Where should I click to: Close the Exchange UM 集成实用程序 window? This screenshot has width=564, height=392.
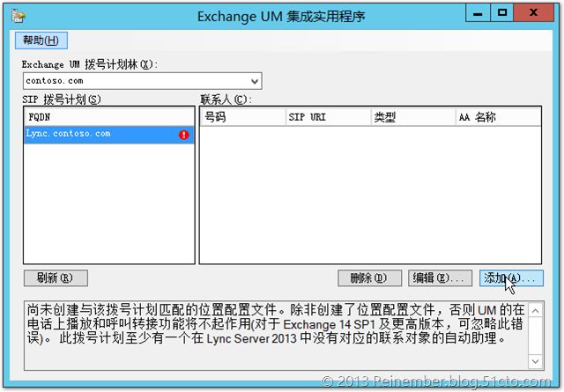pos(533,13)
